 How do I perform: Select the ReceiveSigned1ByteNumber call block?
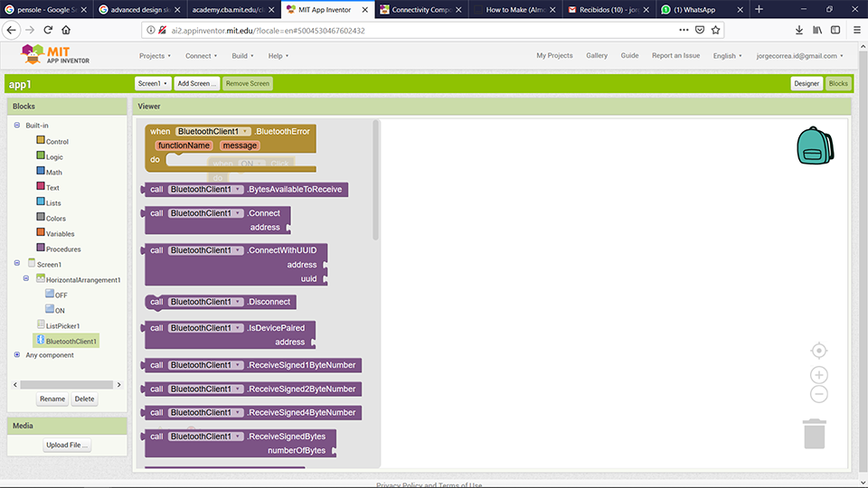tap(252, 365)
